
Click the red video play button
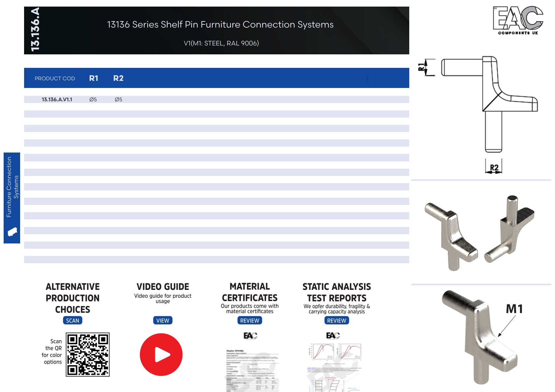[161, 354]
